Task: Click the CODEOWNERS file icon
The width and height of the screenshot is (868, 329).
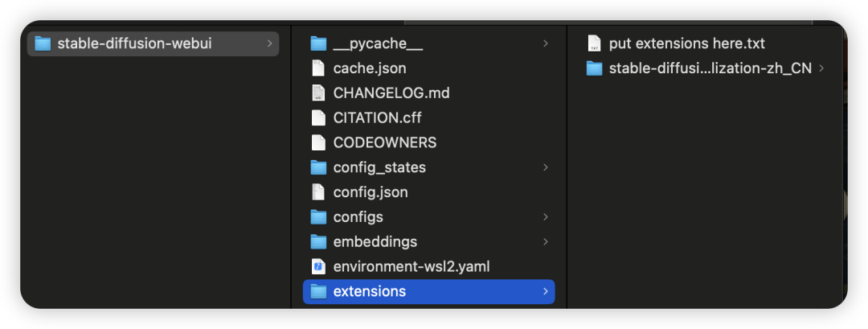Action: (318, 142)
